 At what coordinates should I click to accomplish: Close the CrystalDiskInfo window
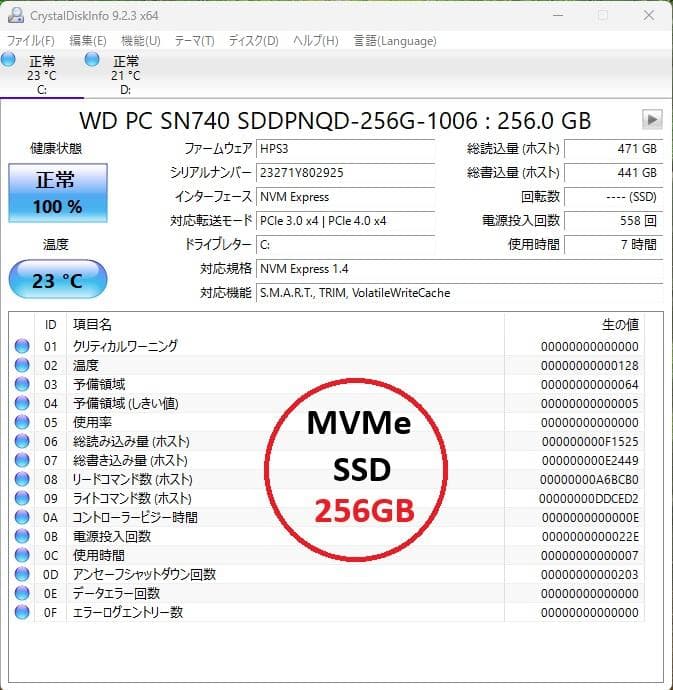click(649, 15)
